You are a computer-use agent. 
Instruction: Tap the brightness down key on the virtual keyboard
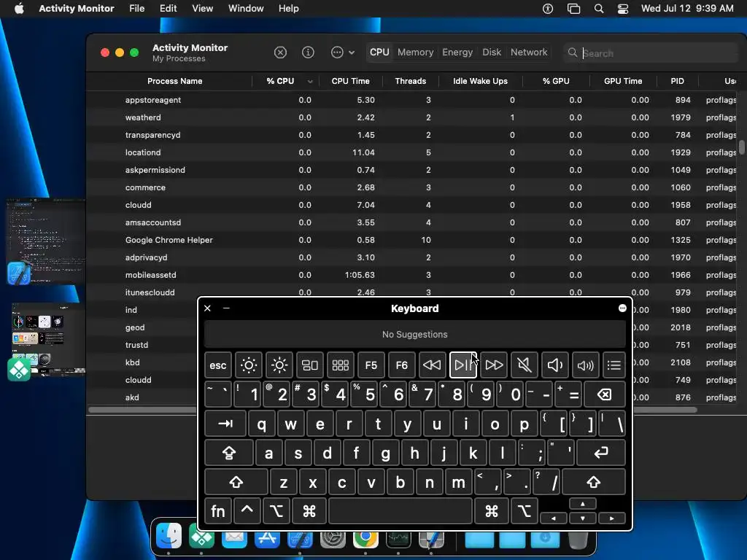(x=249, y=365)
